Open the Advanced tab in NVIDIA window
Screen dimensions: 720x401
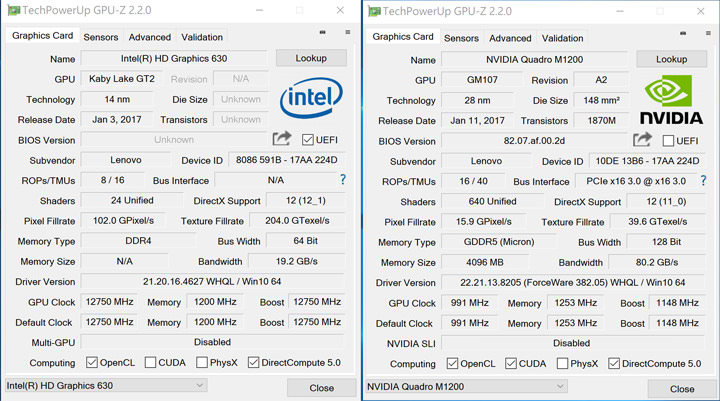(x=510, y=38)
